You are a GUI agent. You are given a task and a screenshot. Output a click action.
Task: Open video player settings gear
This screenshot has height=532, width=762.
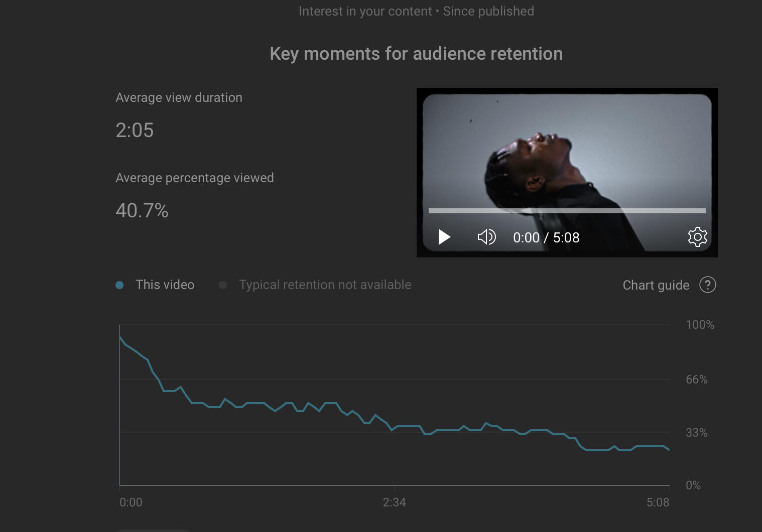pyautogui.click(x=697, y=237)
